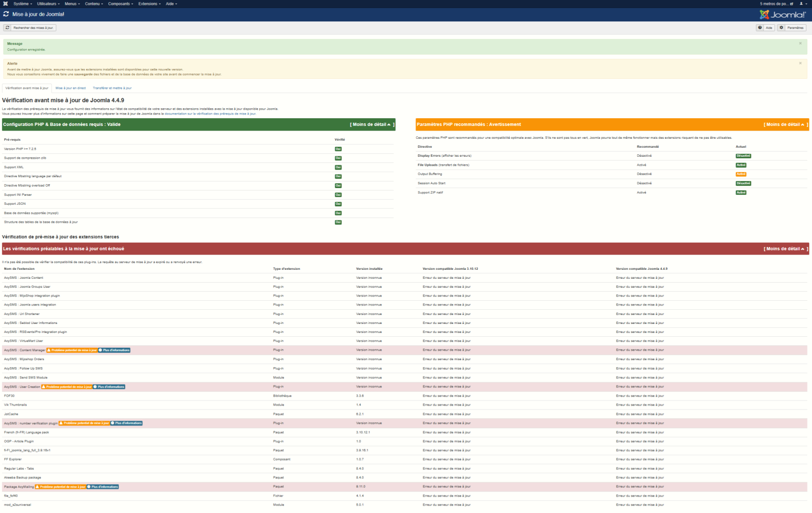Open the Menus dropdown menu
This screenshot has width=812, height=513.
(72, 4)
